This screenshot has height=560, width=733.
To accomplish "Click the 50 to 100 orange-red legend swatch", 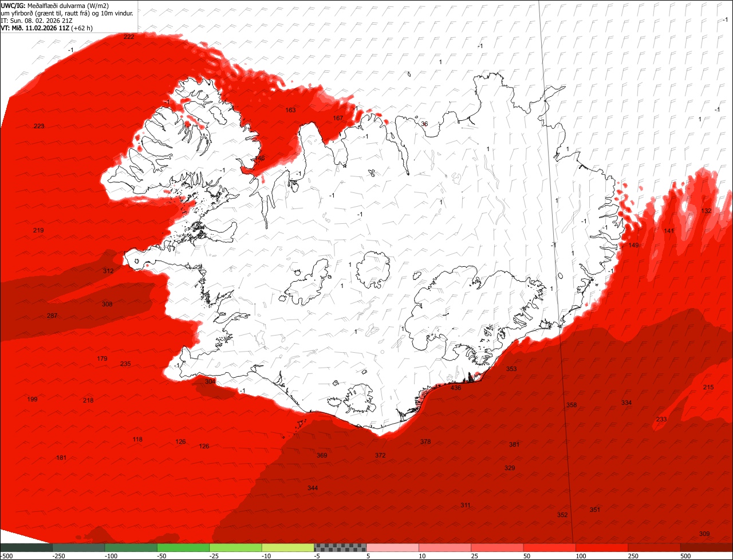I will click(x=550, y=547).
